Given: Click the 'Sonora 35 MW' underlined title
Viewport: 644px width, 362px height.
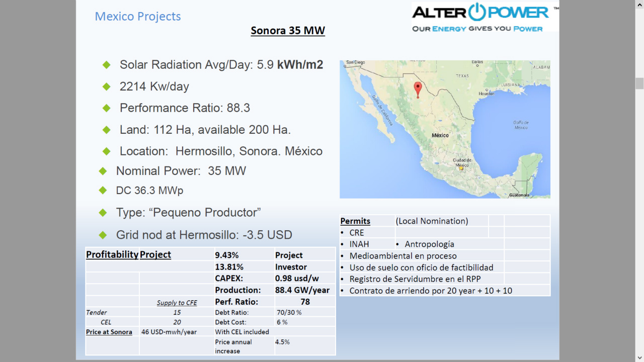Looking at the screenshot, I should 288,30.
